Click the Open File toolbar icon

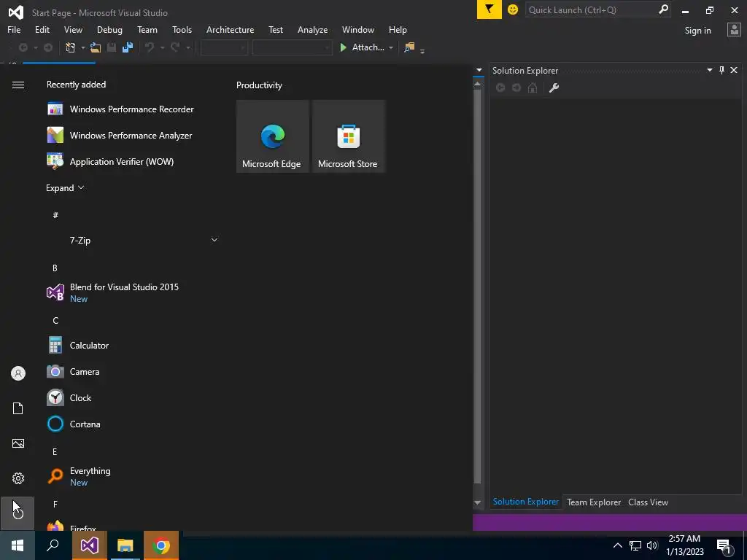point(96,47)
